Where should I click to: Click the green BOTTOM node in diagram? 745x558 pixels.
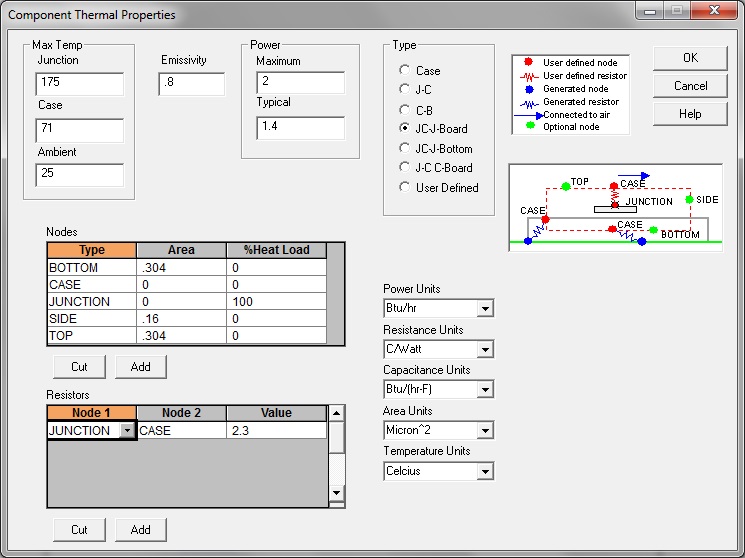tap(653, 230)
